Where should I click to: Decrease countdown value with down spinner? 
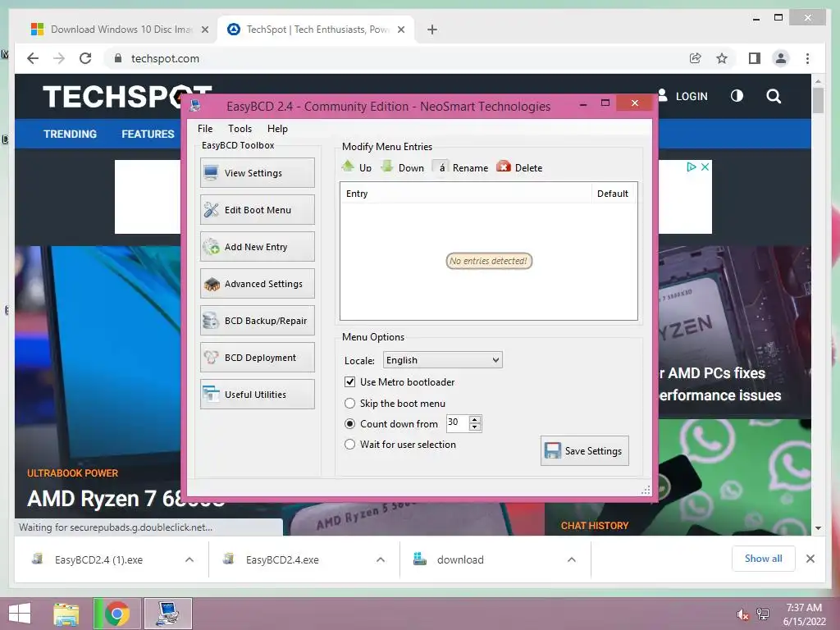tap(475, 427)
